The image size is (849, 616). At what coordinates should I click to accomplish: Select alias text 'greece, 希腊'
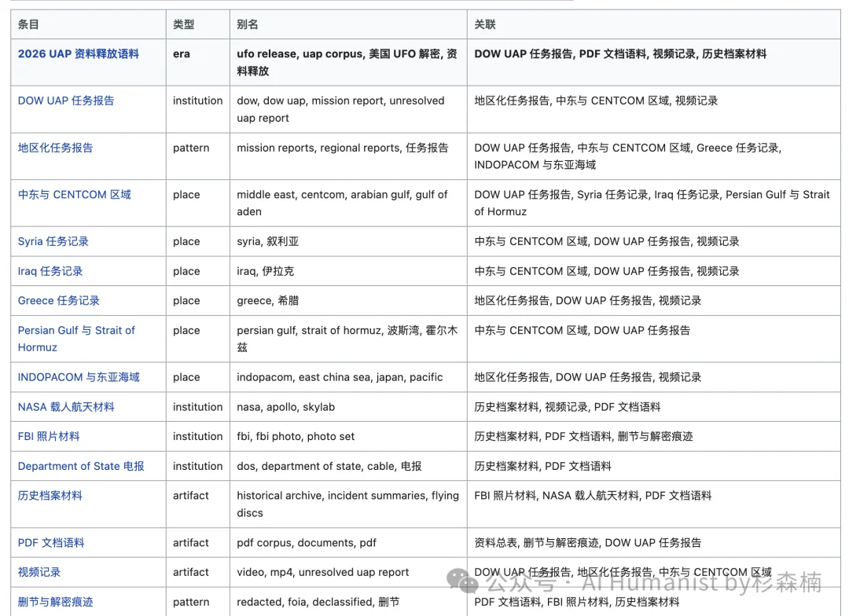pos(267,300)
